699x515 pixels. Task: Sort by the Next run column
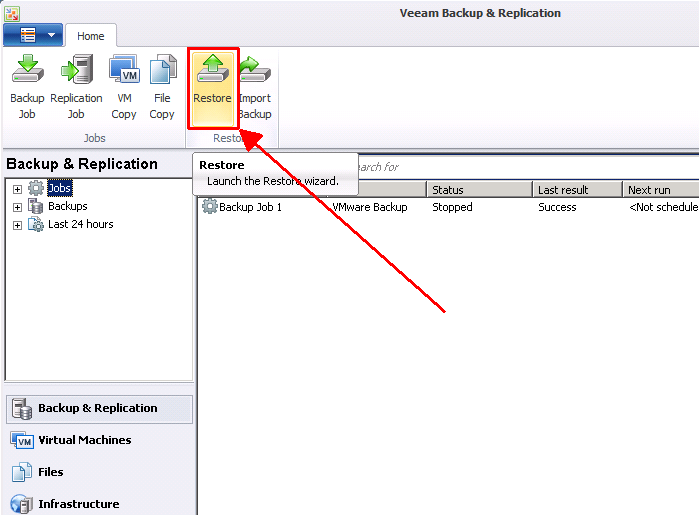(x=661, y=190)
